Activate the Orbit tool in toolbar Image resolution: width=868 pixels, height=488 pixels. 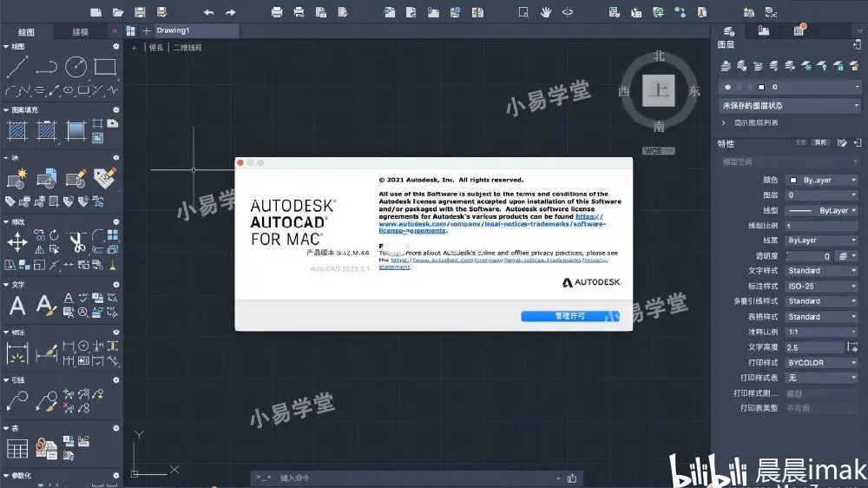click(568, 12)
